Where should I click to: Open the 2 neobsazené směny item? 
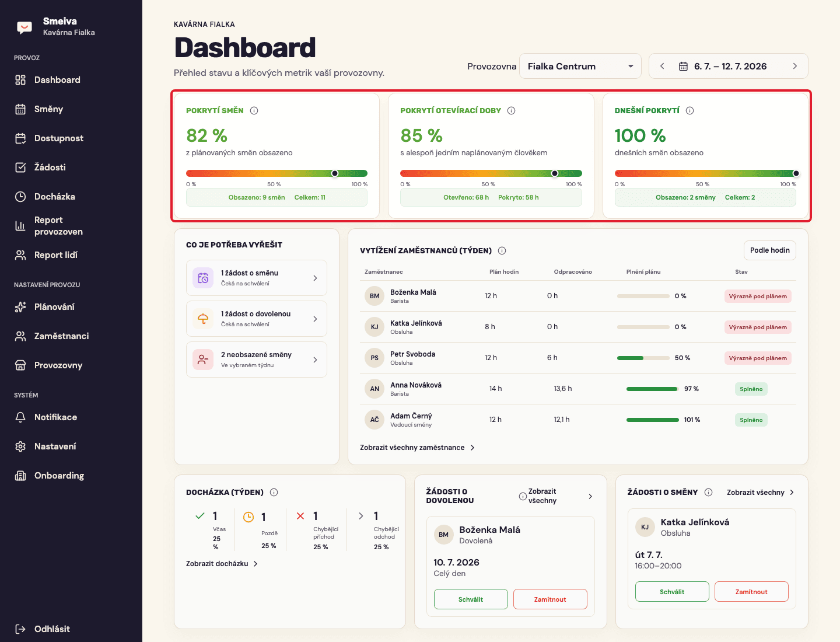(257, 360)
